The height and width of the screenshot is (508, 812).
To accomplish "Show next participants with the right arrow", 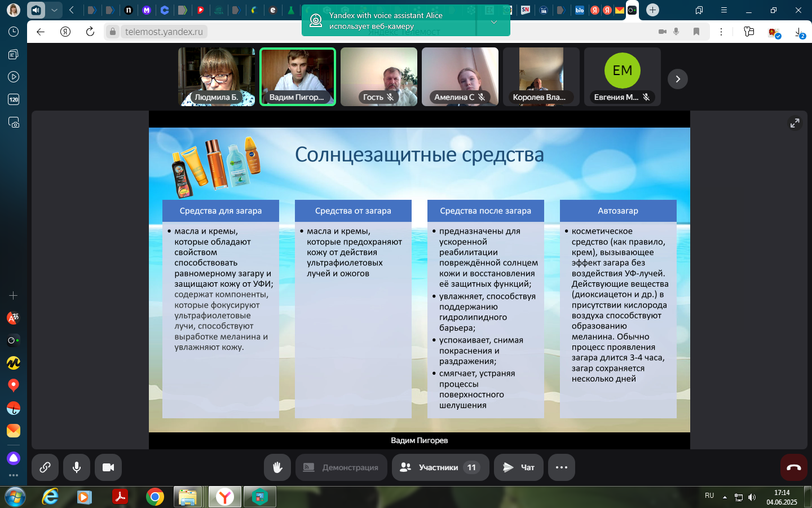I will [x=678, y=79].
